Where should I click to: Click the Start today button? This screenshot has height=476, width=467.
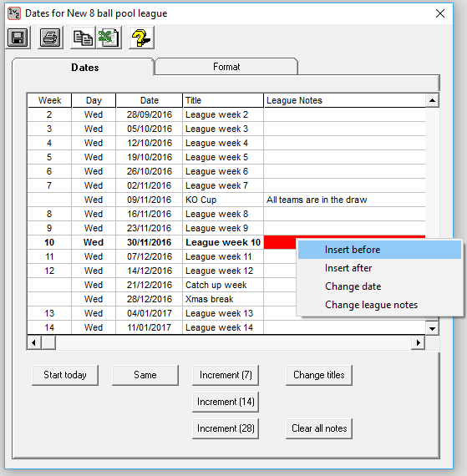point(65,375)
